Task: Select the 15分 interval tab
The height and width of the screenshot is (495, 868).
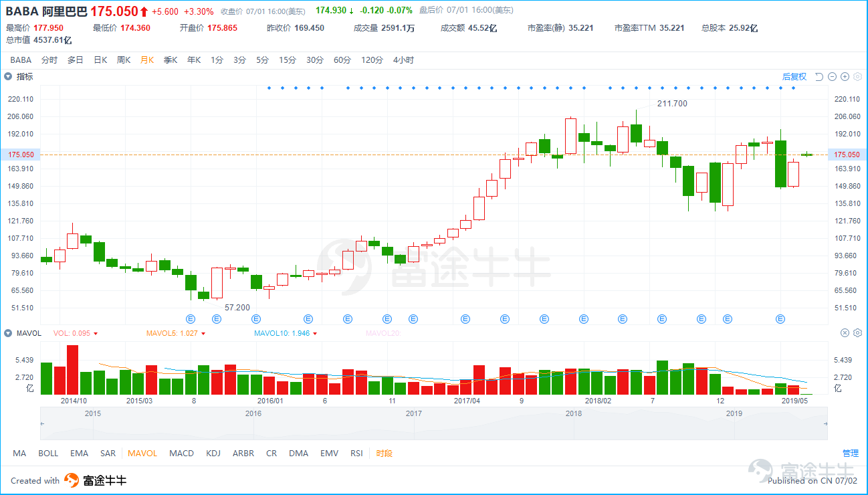Action: point(288,60)
